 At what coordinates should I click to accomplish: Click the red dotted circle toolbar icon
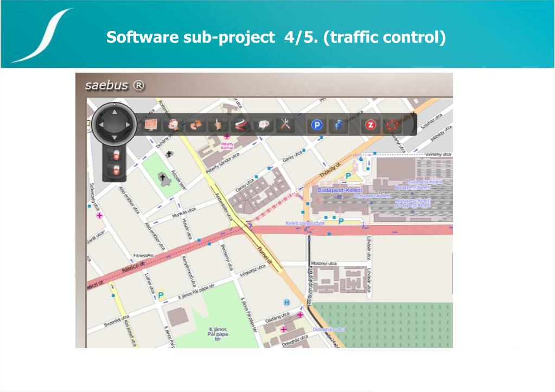[392, 125]
